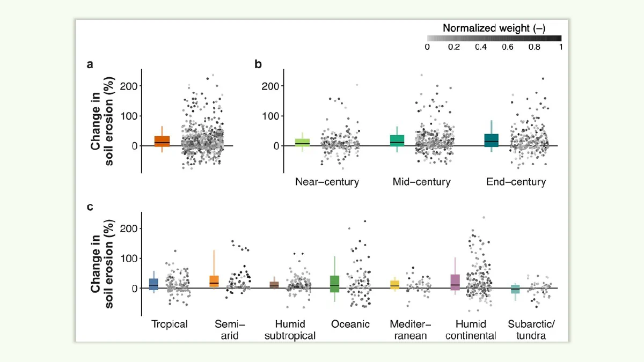Click the orange box plot in panel a
The width and height of the screenshot is (644, 362).
point(162,141)
